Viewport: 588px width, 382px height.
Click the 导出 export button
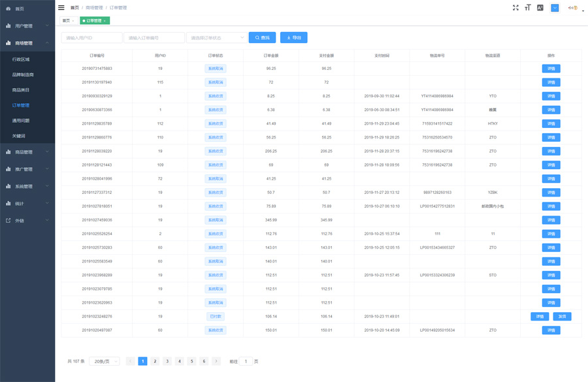[x=293, y=38]
